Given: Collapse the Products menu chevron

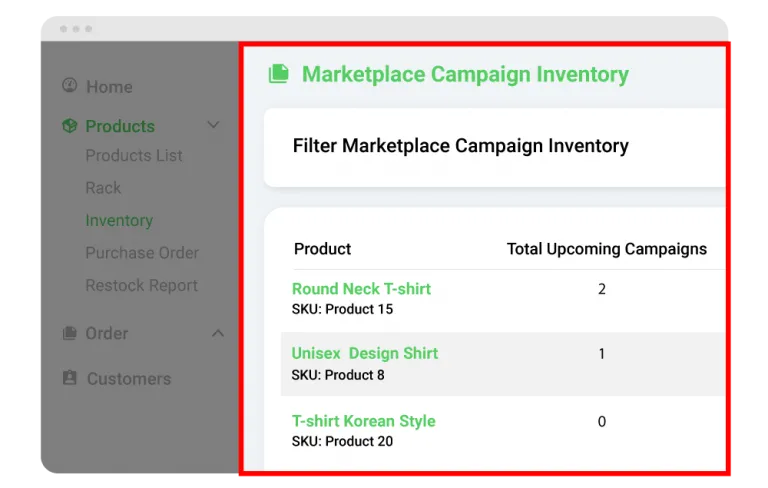Looking at the screenshot, I should pyautogui.click(x=213, y=125).
